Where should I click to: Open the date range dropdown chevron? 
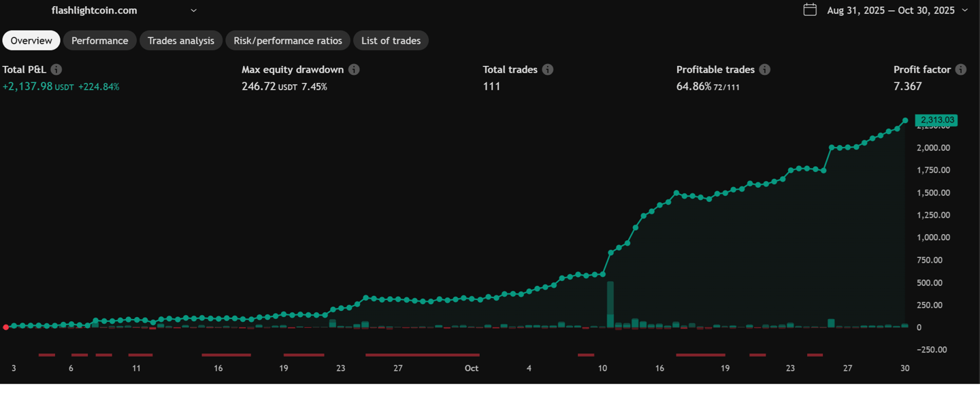964,10
